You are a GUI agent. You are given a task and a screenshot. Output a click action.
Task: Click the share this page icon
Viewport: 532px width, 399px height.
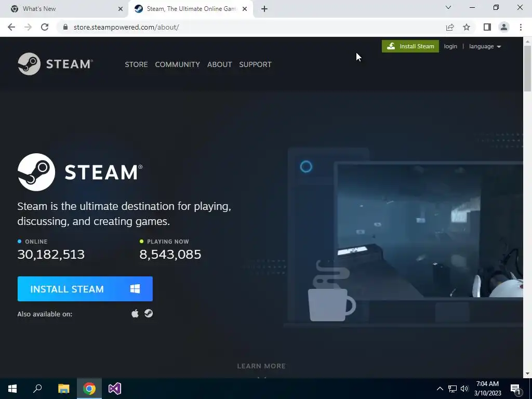click(450, 27)
